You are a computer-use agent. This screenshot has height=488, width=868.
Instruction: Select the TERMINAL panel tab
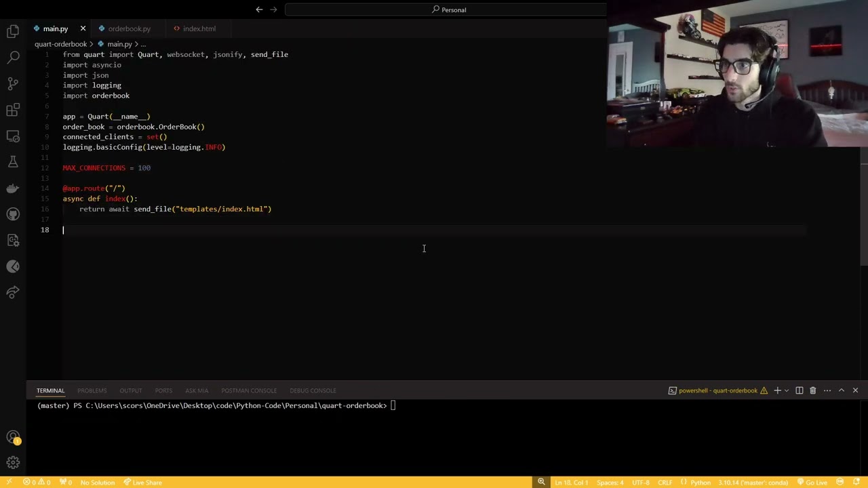pyautogui.click(x=50, y=390)
